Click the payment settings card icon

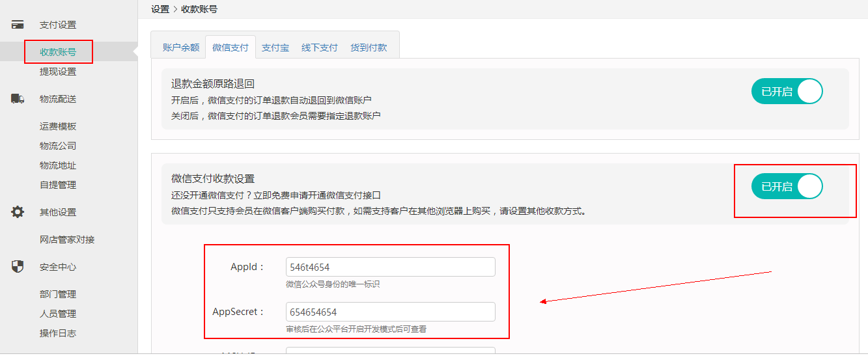pos(18,25)
